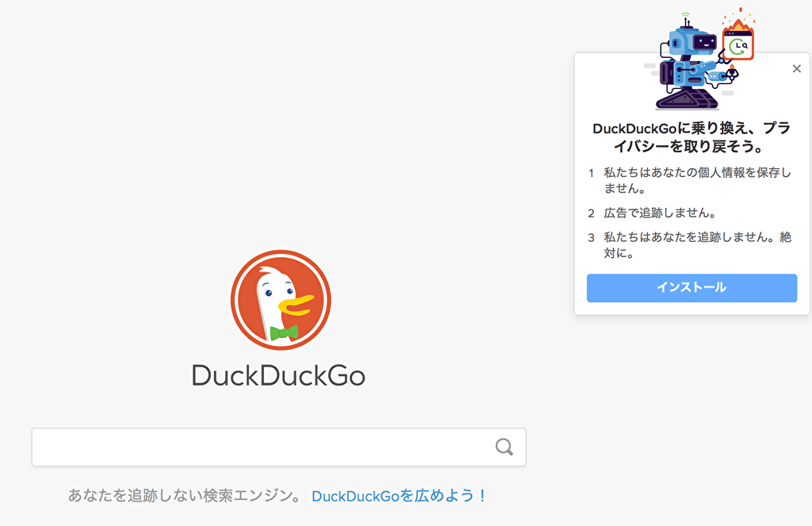Click the antenna signal on robot's head
The width and height of the screenshot is (812, 526).
685,17
